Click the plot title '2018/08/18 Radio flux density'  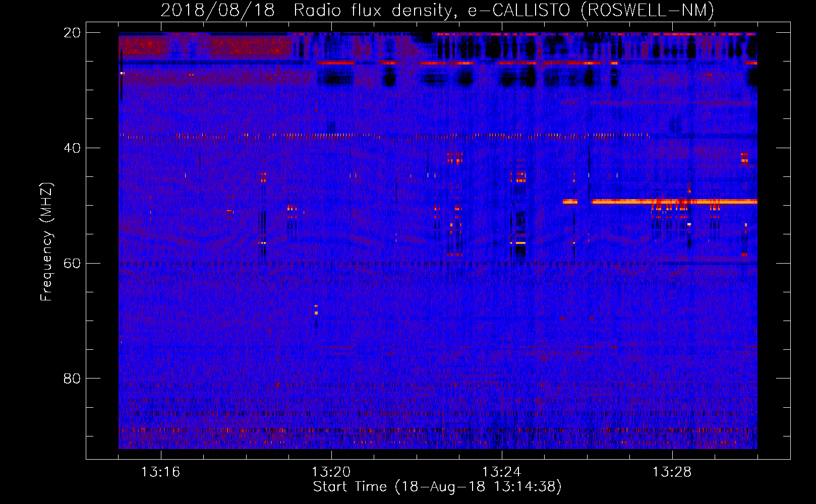click(x=437, y=10)
